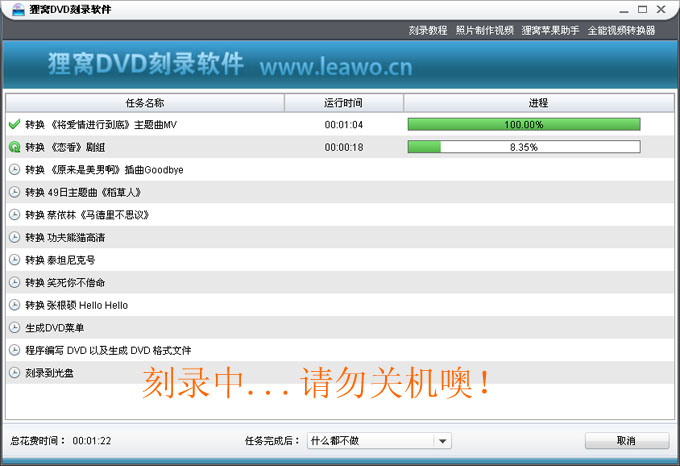Close the 狸窝DVD刻录软件 window
Viewport: 680px width, 466px height.
coord(661,9)
